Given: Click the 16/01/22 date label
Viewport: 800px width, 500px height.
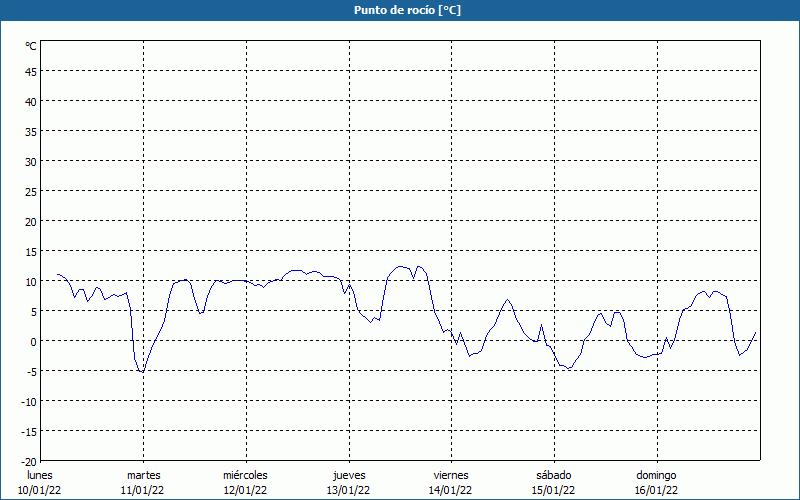Looking at the screenshot, I should pos(656,490).
